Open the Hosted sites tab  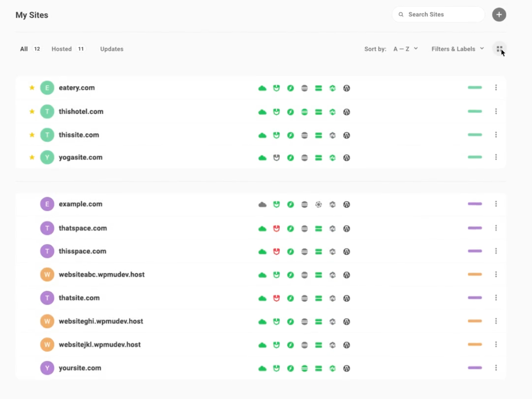pos(62,49)
